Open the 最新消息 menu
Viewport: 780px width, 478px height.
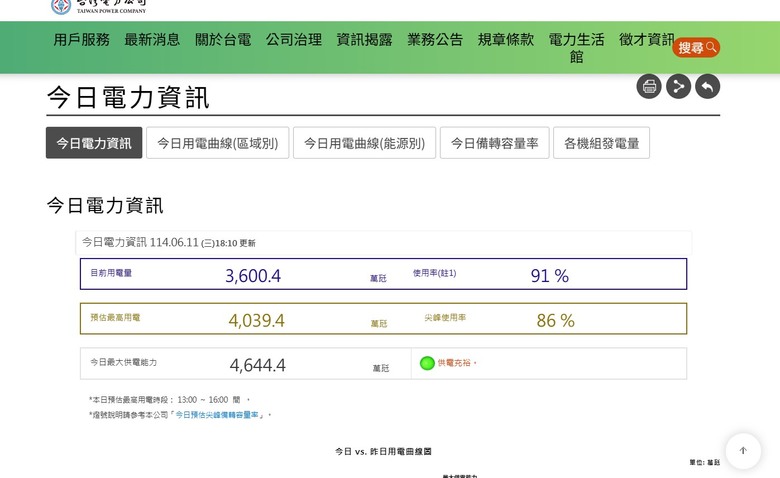(152, 40)
